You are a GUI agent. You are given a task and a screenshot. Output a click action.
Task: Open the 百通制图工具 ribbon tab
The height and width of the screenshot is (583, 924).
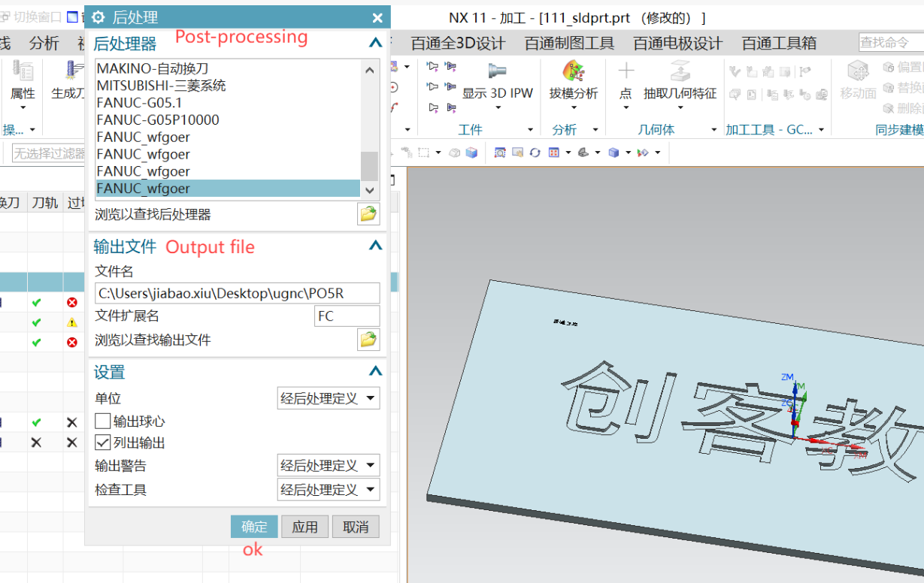570,43
